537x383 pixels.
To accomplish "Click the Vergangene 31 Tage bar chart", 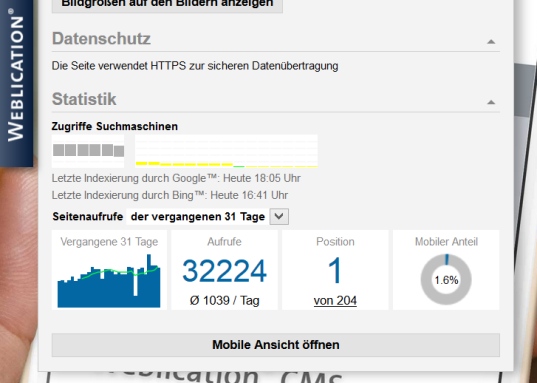I will (109, 281).
